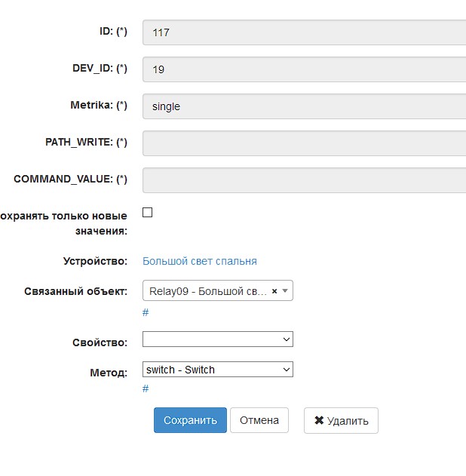
Task: Click the # link below Метод dropdown
Action: click(x=146, y=388)
